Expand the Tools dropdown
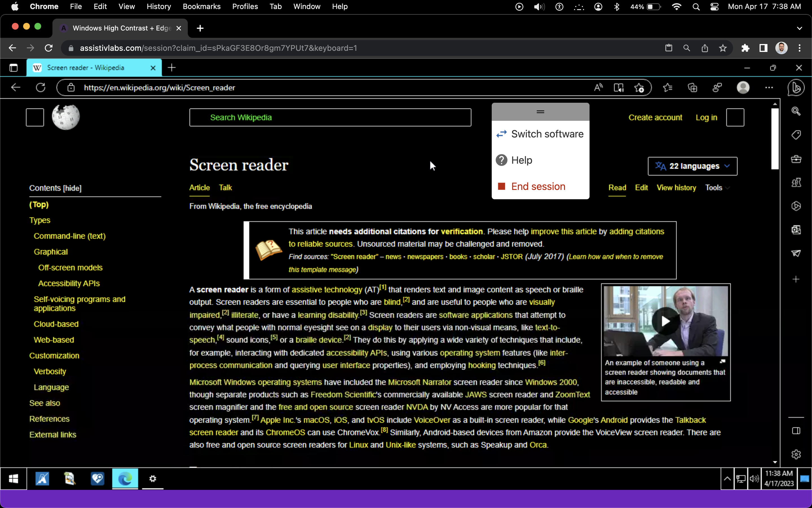Image resolution: width=812 pixels, height=508 pixels. pos(717,187)
